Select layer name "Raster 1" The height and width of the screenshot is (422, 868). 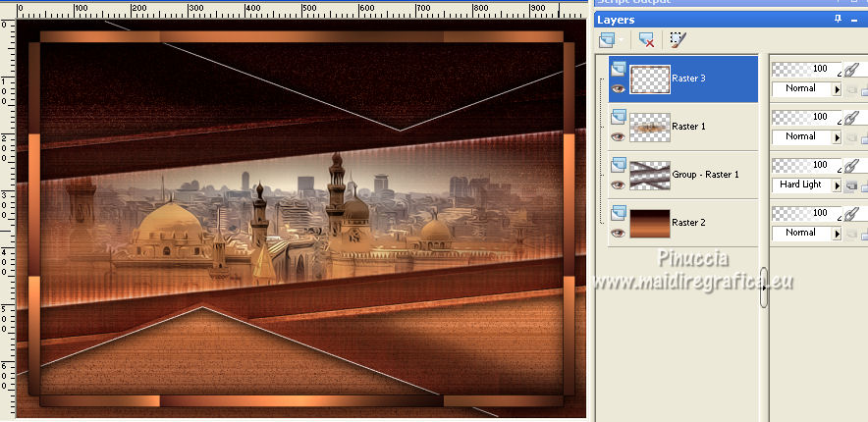point(688,127)
